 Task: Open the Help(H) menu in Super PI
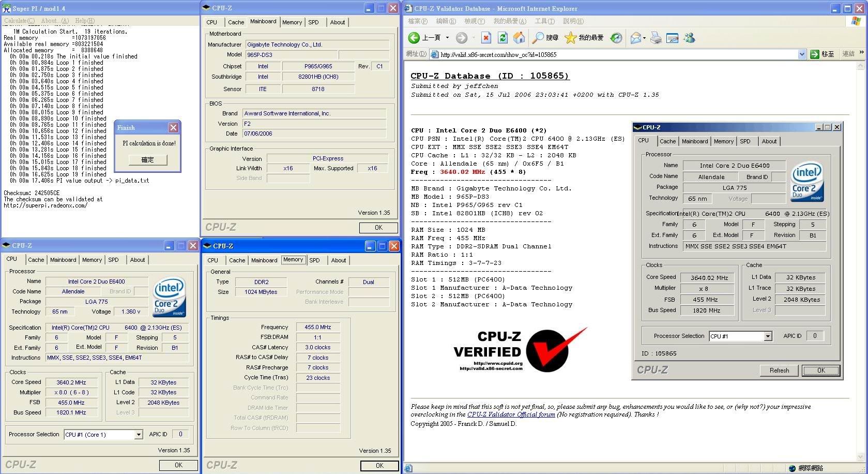[x=85, y=21]
